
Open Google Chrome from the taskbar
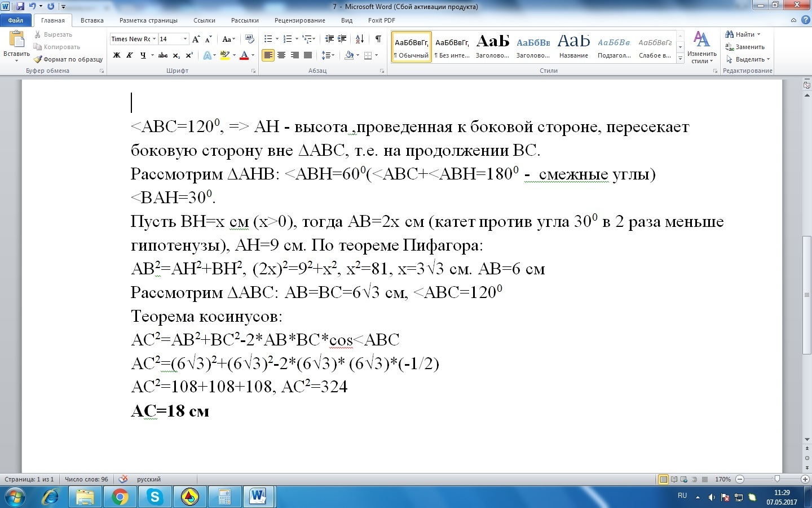120,497
